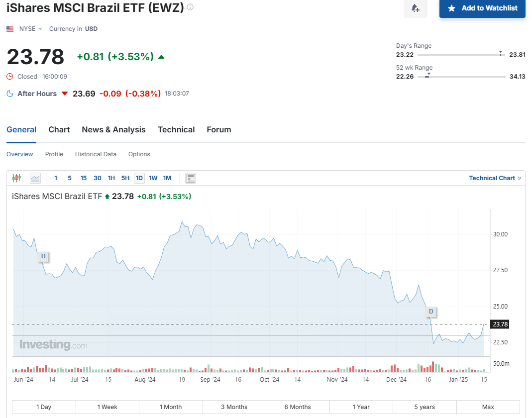This screenshot has width=532, height=418.
Task: Click the 52 wk Range slider marker
Action: [x=428, y=75]
